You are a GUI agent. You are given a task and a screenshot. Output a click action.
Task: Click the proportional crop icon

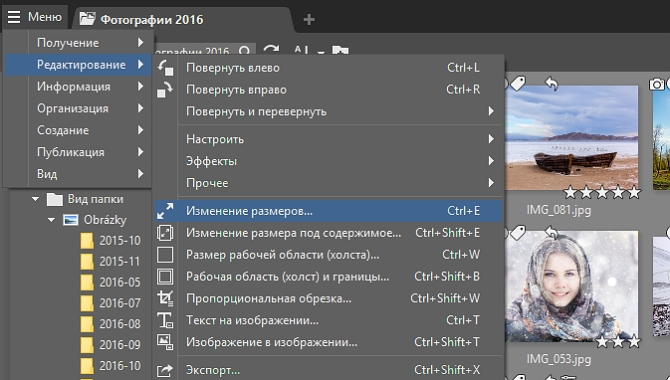pyautogui.click(x=165, y=298)
